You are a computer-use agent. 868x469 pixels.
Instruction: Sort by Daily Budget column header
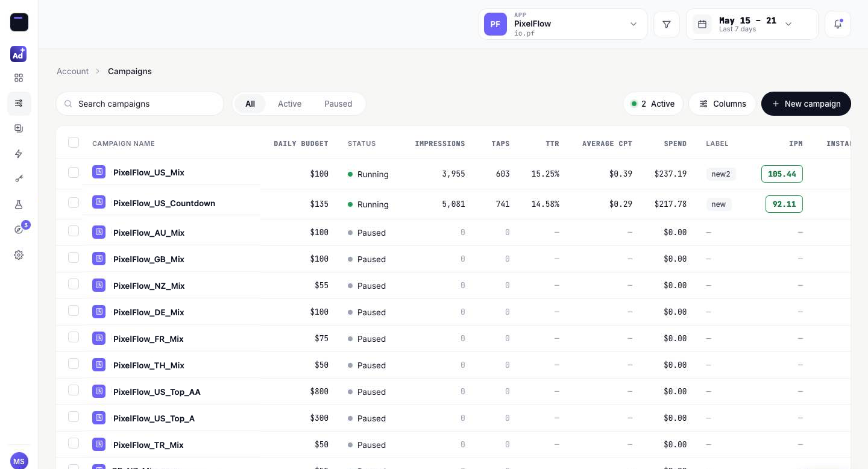click(301, 143)
